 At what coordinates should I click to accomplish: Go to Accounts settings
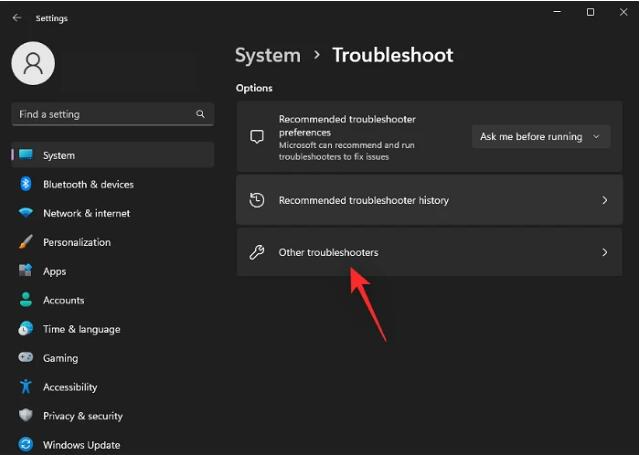pyautogui.click(x=113, y=300)
